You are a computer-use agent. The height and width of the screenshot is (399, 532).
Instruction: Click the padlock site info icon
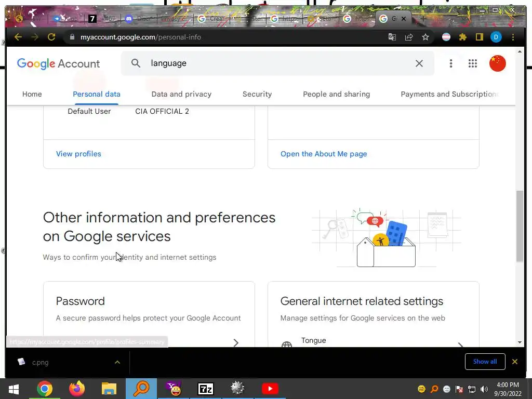coord(72,37)
